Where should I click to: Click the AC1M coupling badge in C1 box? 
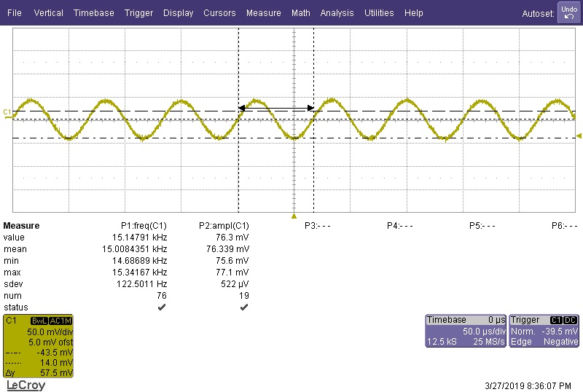[x=60, y=321]
